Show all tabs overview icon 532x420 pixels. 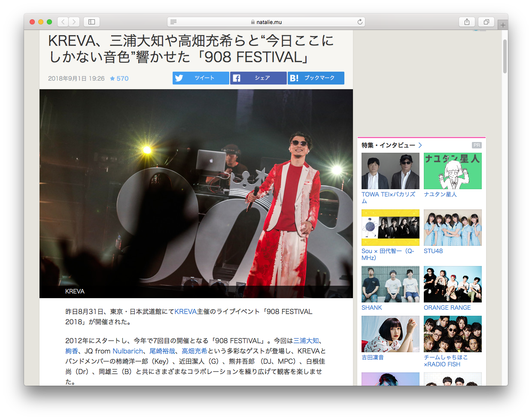[486, 22]
